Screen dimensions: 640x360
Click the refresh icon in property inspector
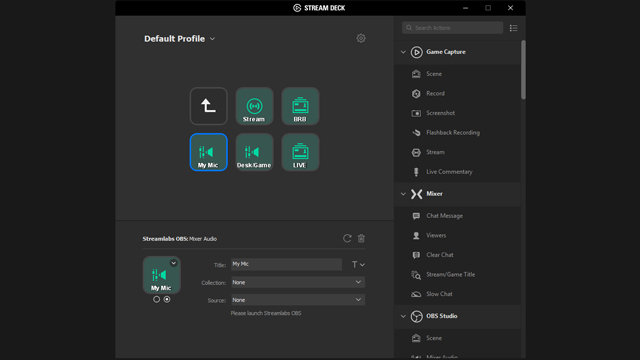347,238
